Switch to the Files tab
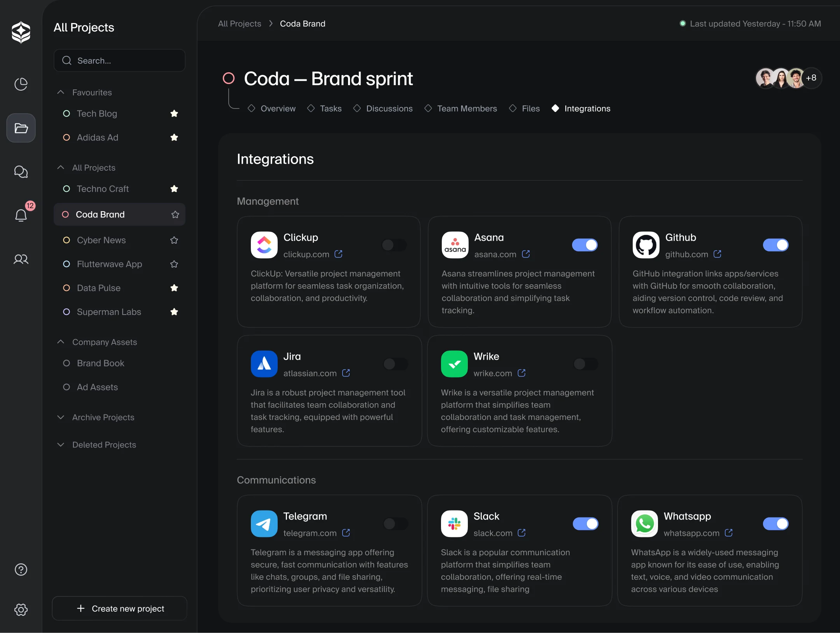The height and width of the screenshot is (633, 840). click(525, 108)
